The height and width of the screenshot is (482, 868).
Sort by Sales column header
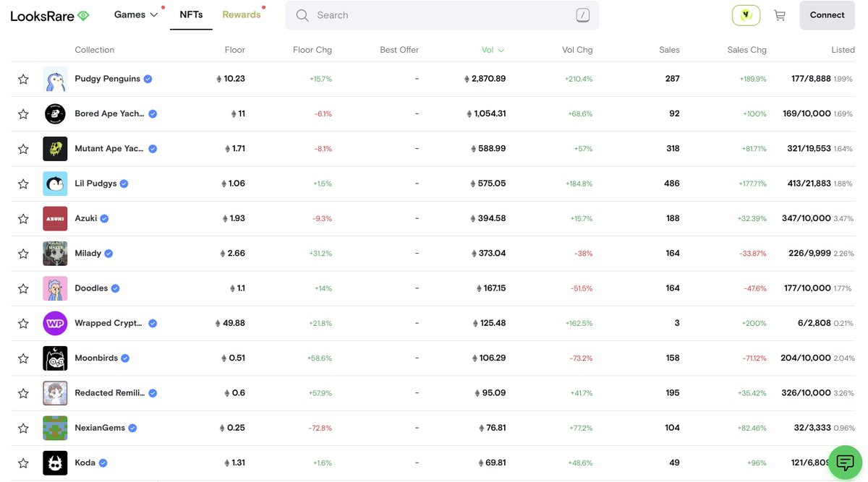point(669,50)
